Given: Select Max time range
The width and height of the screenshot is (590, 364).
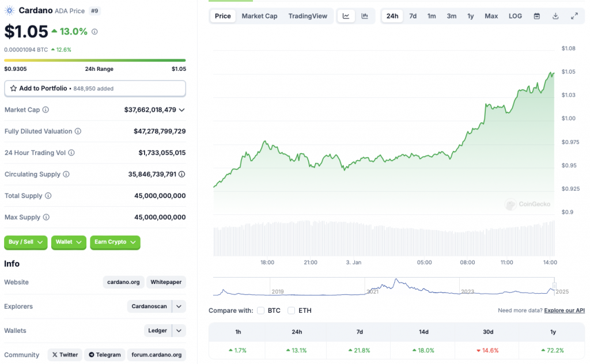Looking at the screenshot, I should [x=491, y=16].
